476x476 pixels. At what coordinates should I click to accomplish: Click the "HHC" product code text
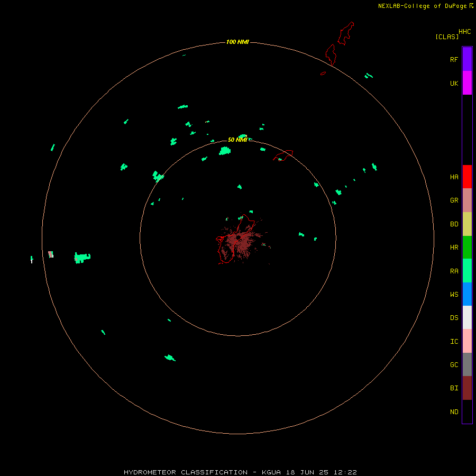[464, 32]
